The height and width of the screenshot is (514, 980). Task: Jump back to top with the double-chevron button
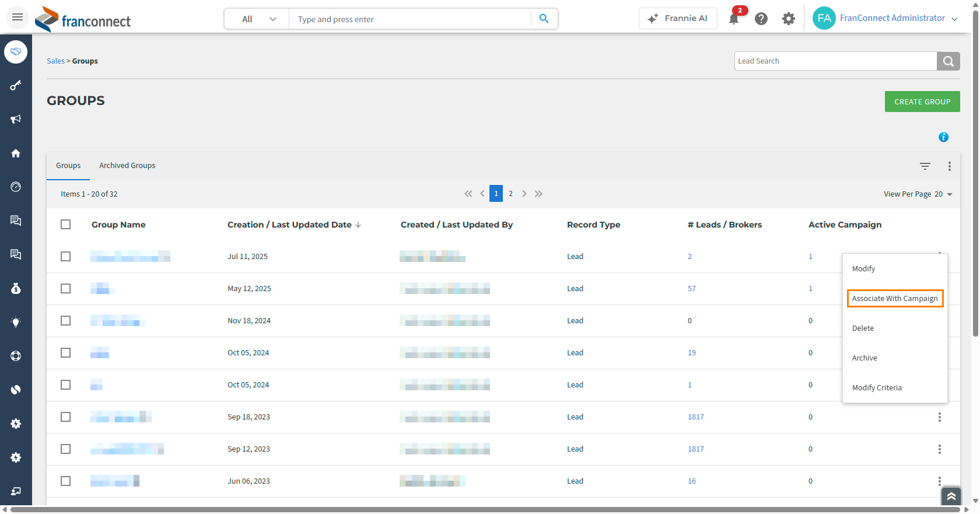coord(951,496)
